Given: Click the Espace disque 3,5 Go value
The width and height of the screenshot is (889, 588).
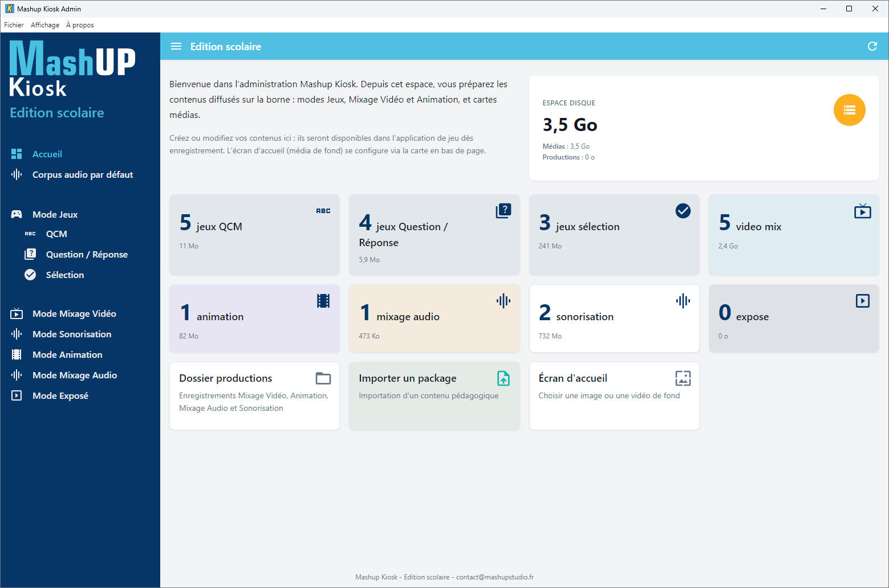Looking at the screenshot, I should pyautogui.click(x=570, y=125).
